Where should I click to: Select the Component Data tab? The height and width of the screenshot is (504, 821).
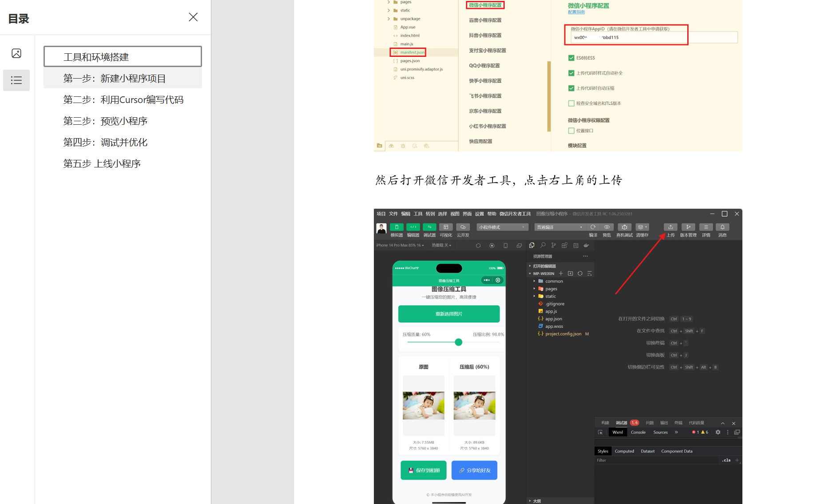pyautogui.click(x=677, y=451)
